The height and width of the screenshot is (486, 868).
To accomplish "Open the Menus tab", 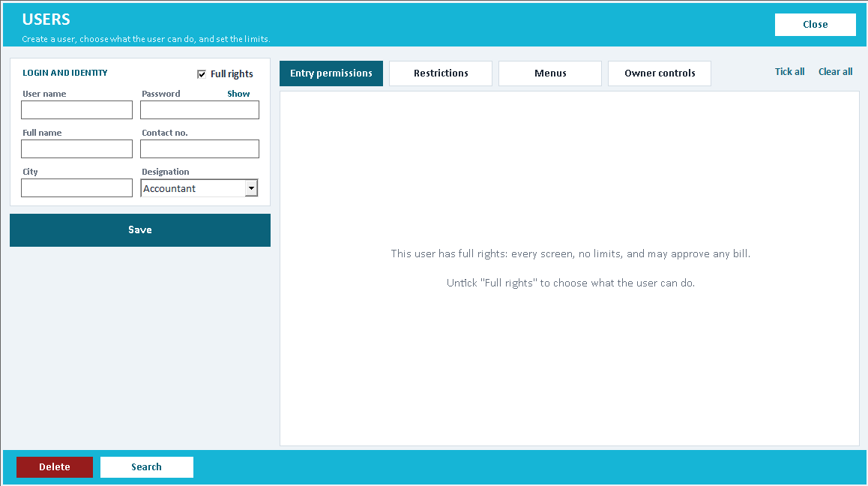I will click(550, 73).
